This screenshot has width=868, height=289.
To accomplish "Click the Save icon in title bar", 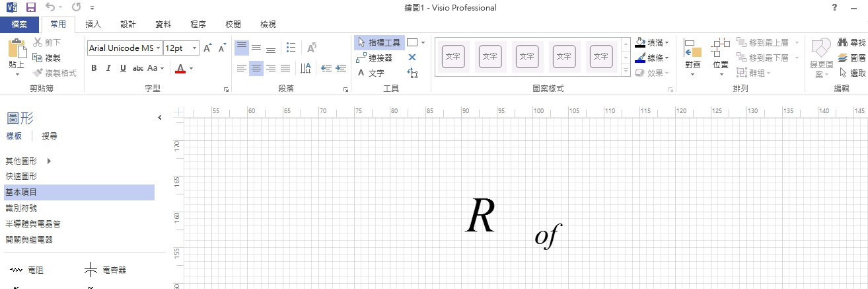I will [31, 8].
